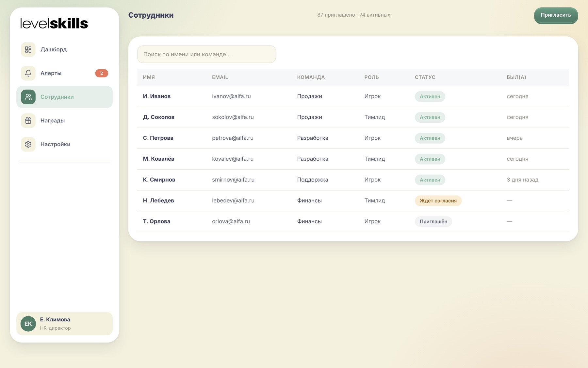Click the Ждёт согласия status badge
The height and width of the screenshot is (368, 588).
(x=438, y=201)
